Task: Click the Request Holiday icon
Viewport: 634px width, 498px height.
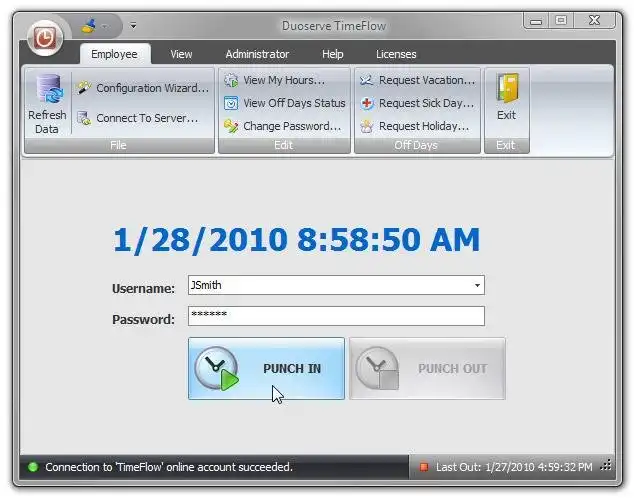Action: tap(366, 126)
